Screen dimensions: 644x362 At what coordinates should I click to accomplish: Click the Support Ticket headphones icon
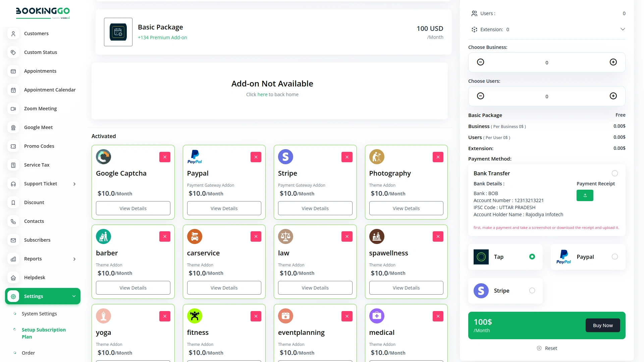(x=13, y=184)
